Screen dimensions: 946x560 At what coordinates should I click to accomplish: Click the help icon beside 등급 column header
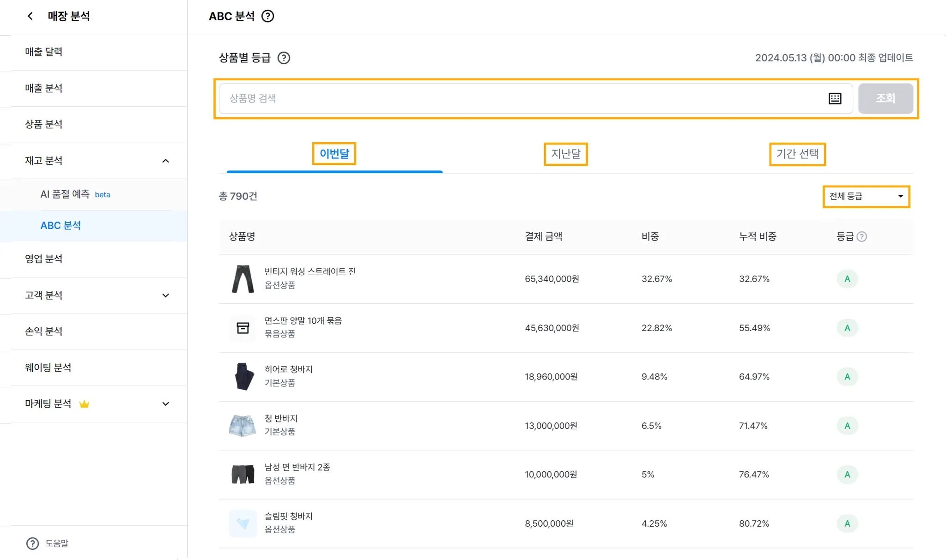(861, 237)
